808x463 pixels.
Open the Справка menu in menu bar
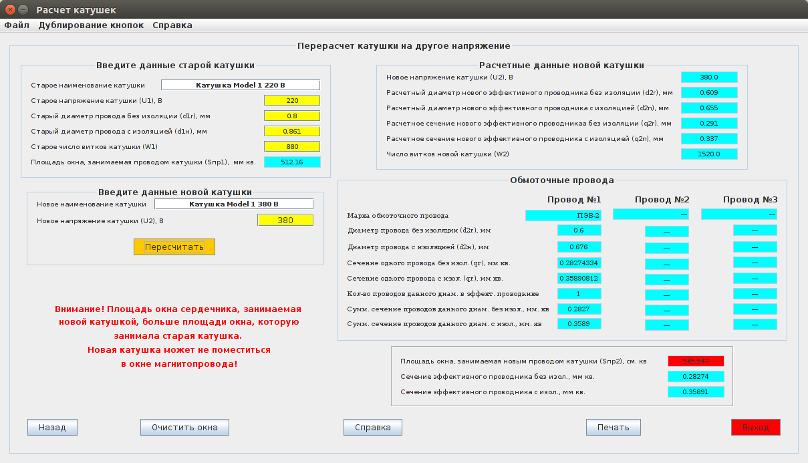pos(173,23)
